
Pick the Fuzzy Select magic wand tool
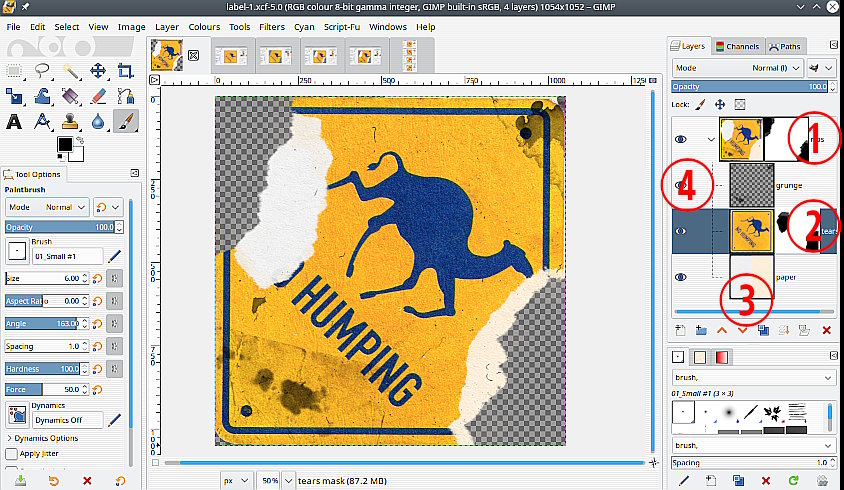tap(70, 71)
